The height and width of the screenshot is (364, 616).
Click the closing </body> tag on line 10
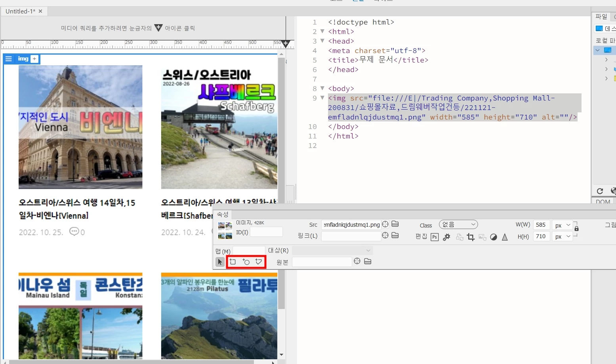click(343, 126)
